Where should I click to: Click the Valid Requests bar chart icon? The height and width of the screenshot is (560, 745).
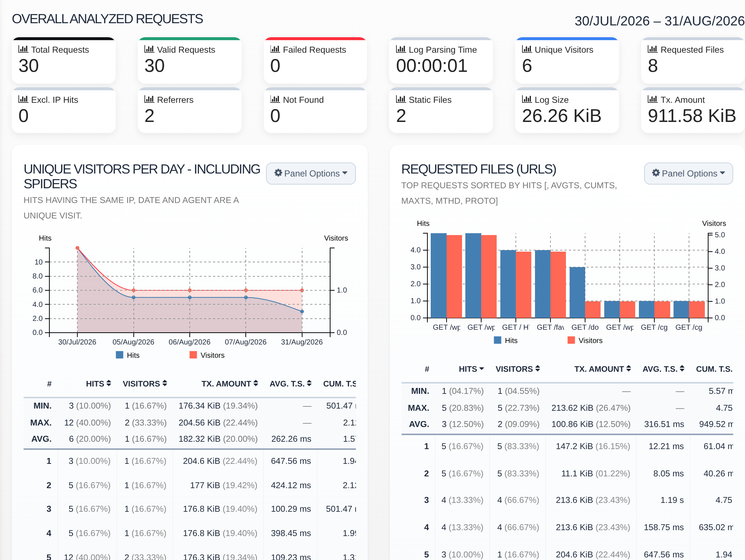point(149,49)
